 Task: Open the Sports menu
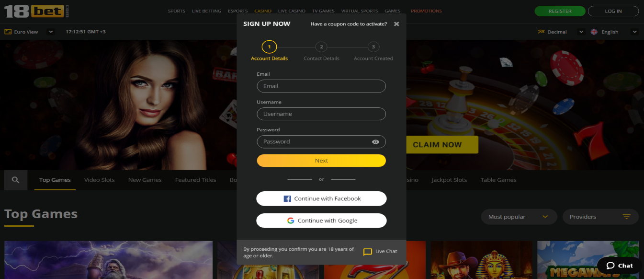tap(176, 11)
